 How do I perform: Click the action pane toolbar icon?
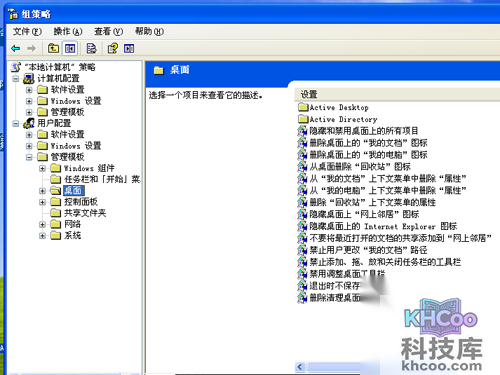tap(129, 49)
